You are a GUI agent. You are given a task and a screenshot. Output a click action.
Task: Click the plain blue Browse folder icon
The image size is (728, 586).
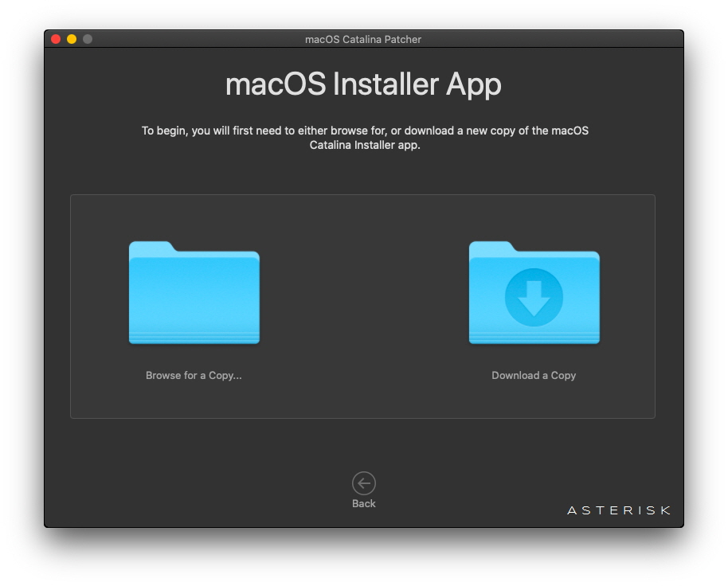tap(194, 292)
